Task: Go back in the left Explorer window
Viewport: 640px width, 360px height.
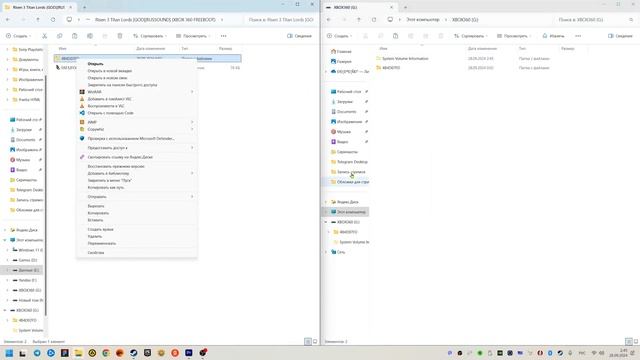Action: pyautogui.click(x=8, y=20)
